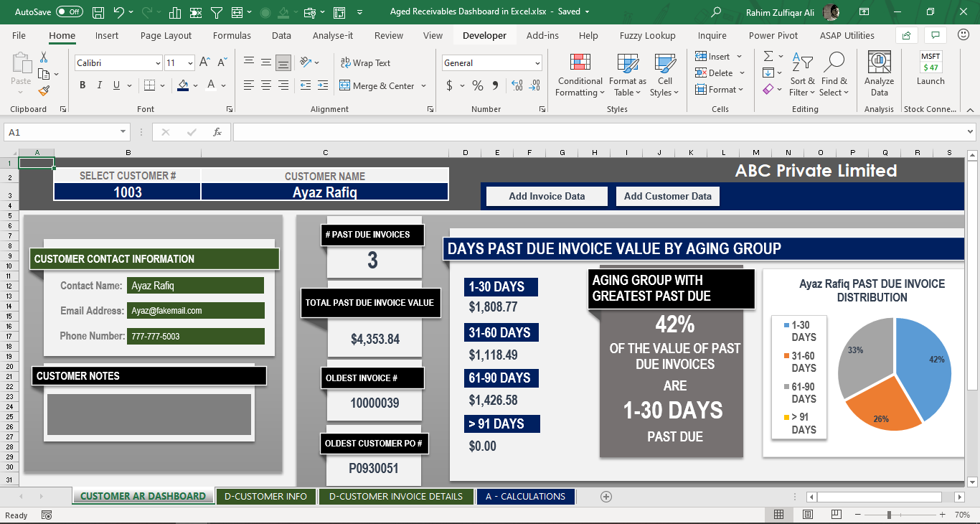Screen dimensions: 980x524
Task: Expand the Find & Select menu
Action: (834, 75)
